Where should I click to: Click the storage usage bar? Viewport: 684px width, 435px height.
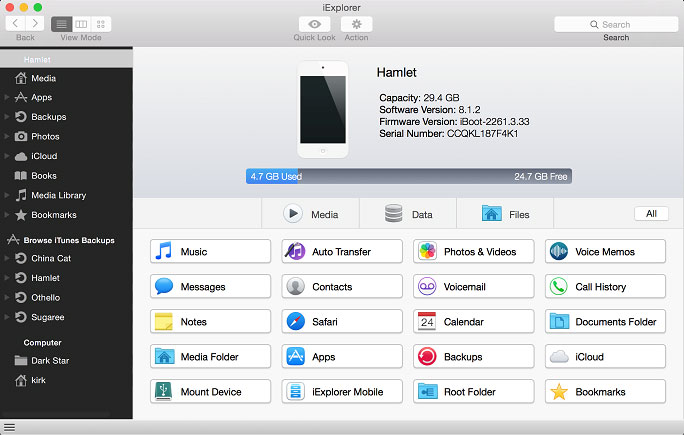[409, 176]
